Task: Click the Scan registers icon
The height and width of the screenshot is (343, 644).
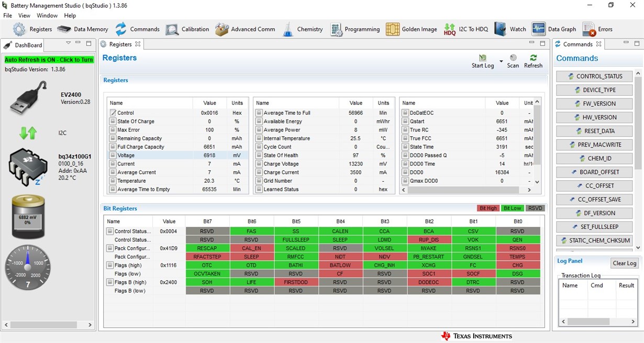Action: tap(513, 58)
